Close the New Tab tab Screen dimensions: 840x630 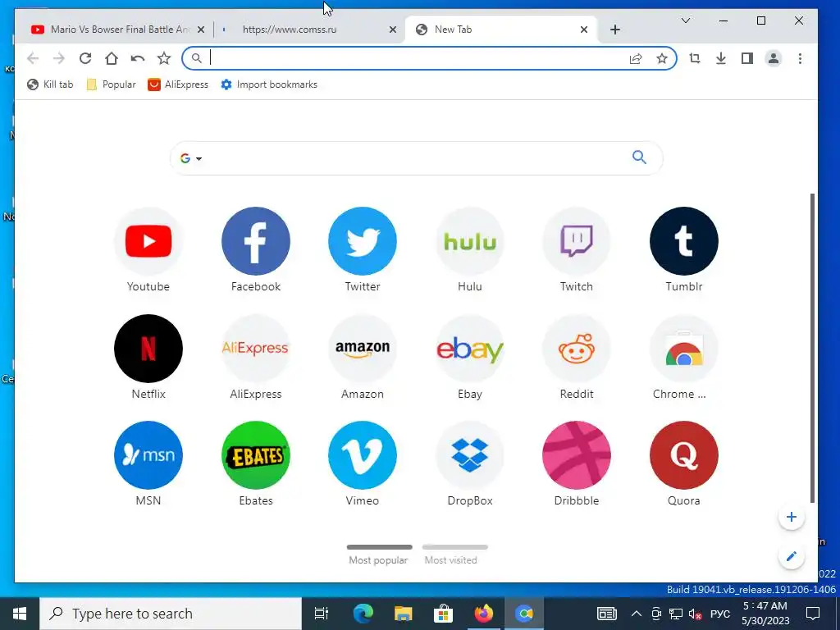tap(584, 30)
